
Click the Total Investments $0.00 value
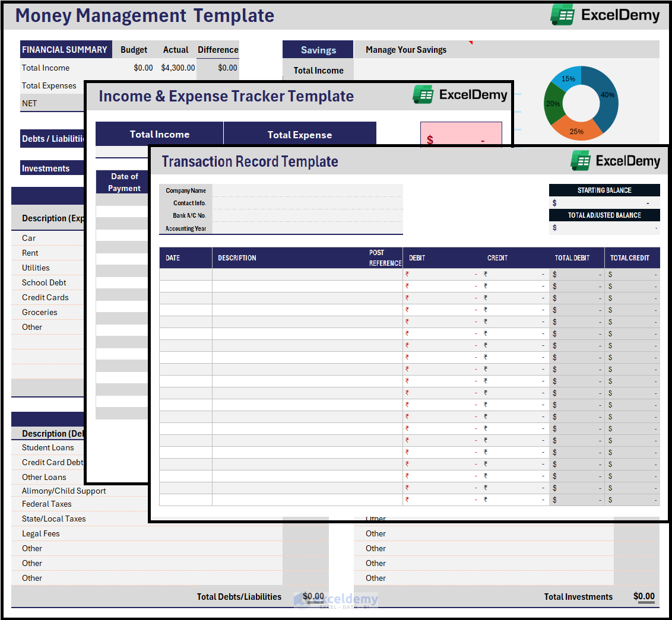click(x=644, y=596)
